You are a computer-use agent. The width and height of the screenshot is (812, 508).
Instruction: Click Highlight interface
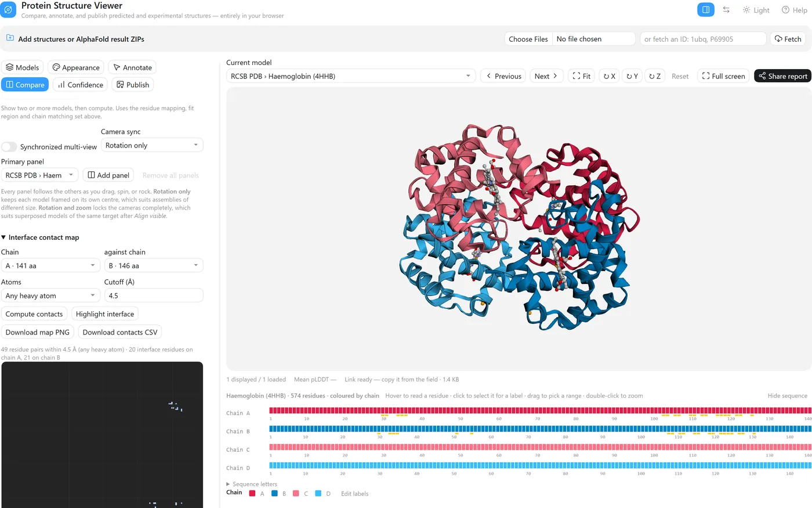(105, 314)
